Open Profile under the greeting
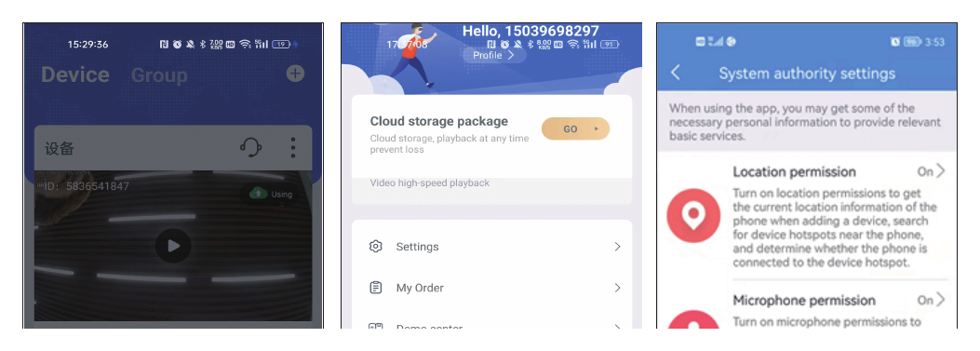The height and width of the screenshot is (351, 980). (x=494, y=55)
